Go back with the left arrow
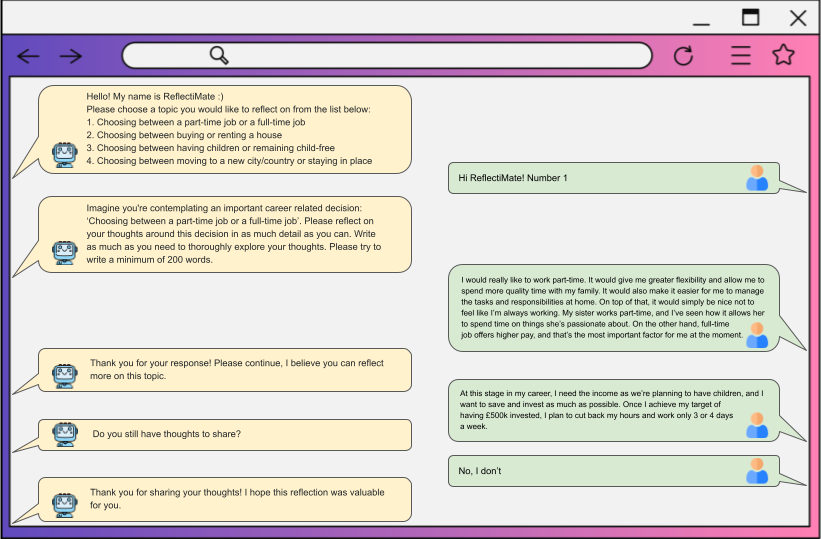Screen dimensions: 821x539 pos(28,56)
